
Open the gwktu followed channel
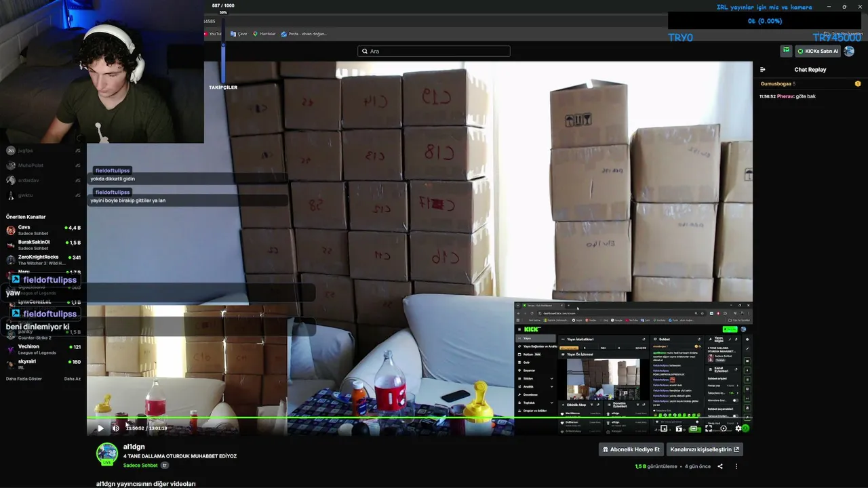pos(43,195)
